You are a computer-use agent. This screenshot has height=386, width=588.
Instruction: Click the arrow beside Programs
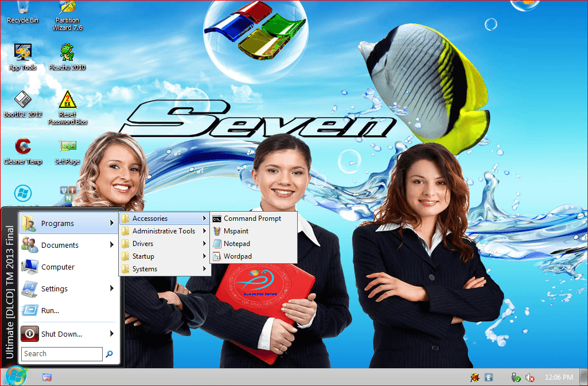[x=111, y=223]
